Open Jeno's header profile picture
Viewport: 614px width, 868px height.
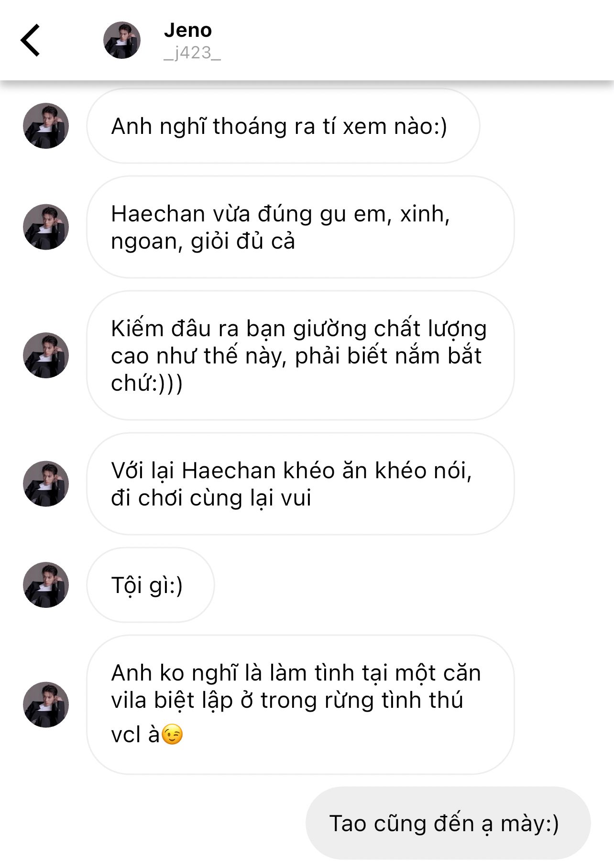(122, 40)
